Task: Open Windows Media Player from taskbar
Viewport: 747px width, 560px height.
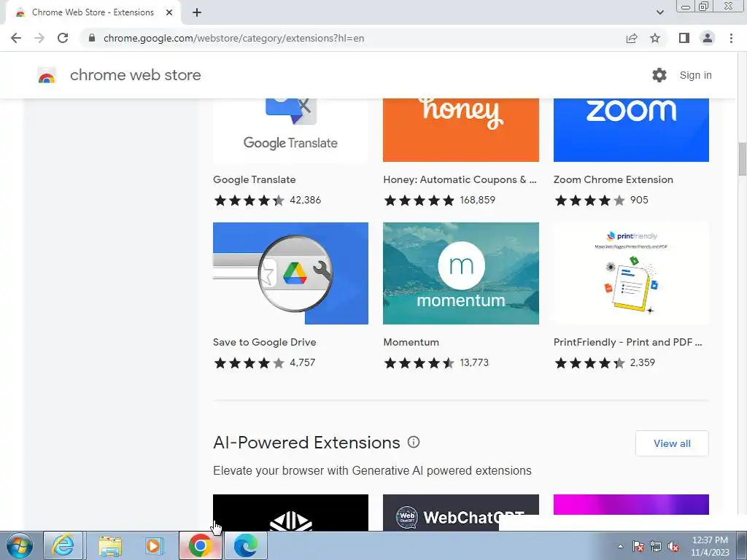Action: pyautogui.click(x=154, y=545)
